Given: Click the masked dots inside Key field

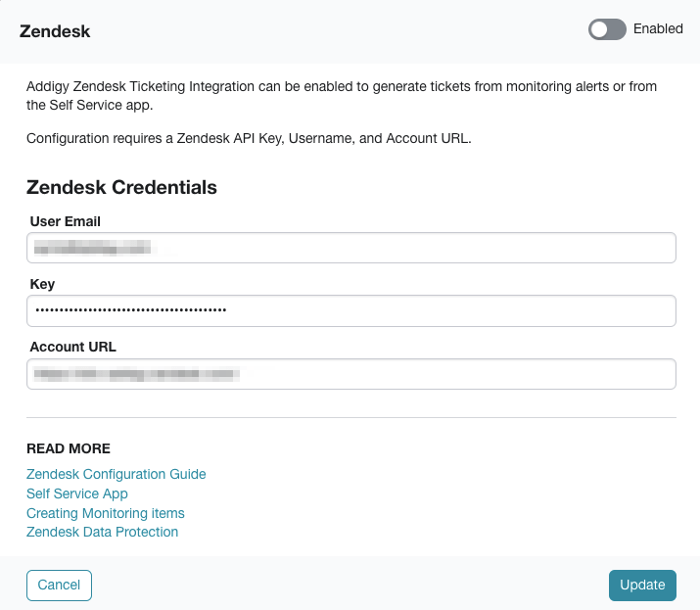Looking at the screenshot, I should (131, 310).
